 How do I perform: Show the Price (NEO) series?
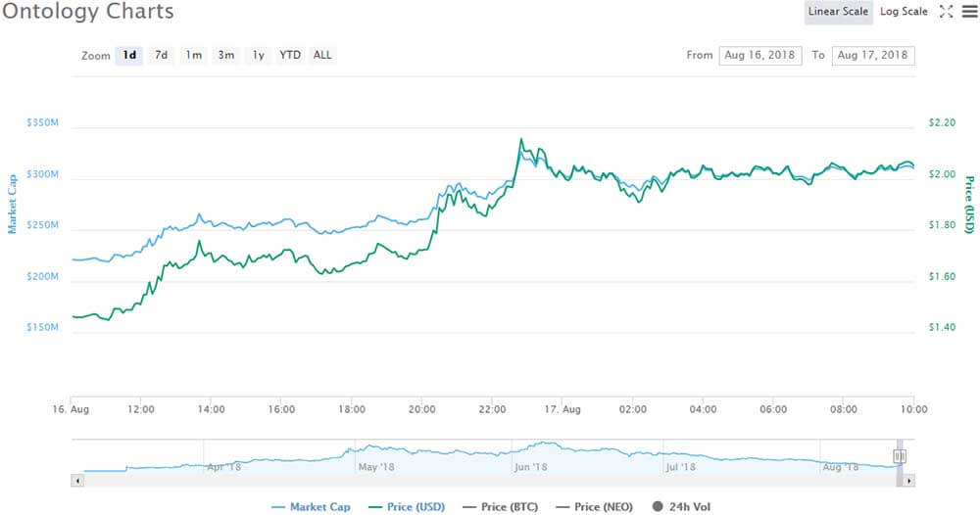(x=595, y=507)
